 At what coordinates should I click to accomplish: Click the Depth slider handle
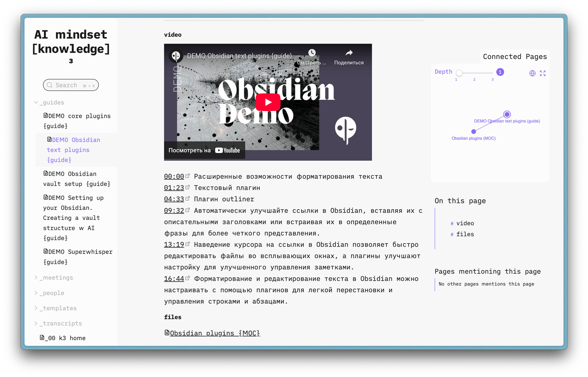[x=459, y=73]
